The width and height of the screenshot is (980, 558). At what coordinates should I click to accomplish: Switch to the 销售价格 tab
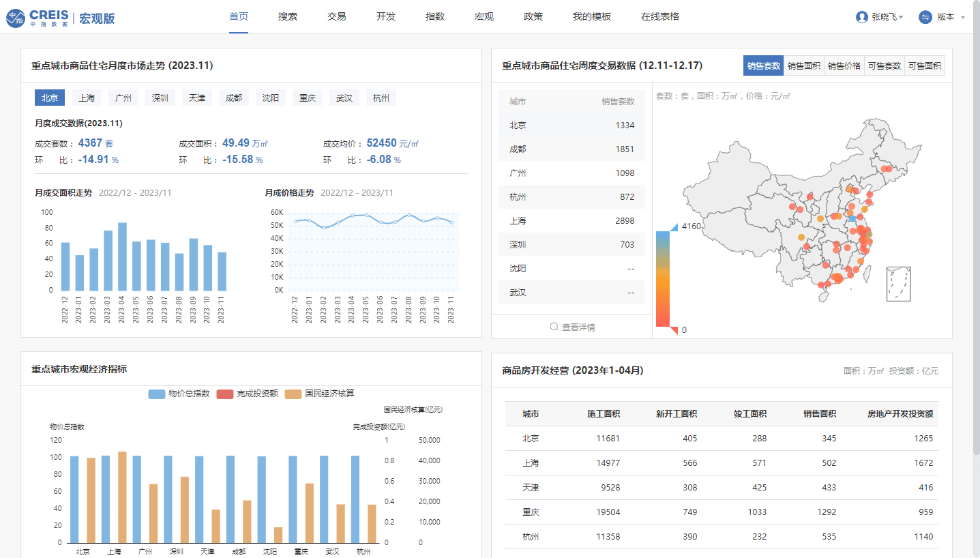[x=844, y=66]
